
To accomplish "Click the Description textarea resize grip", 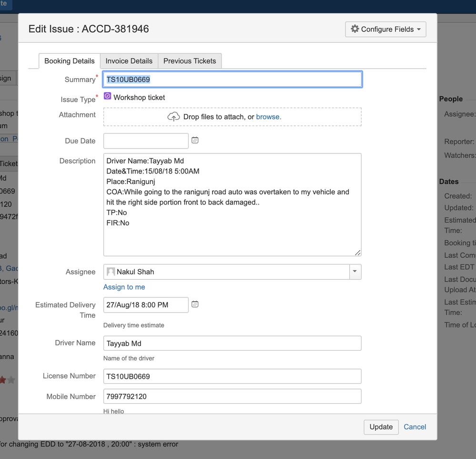I will [x=358, y=253].
